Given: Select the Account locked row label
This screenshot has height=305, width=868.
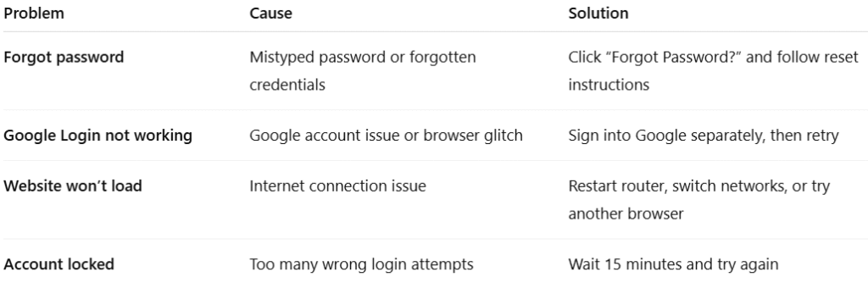Looking at the screenshot, I should pos(58,264).
